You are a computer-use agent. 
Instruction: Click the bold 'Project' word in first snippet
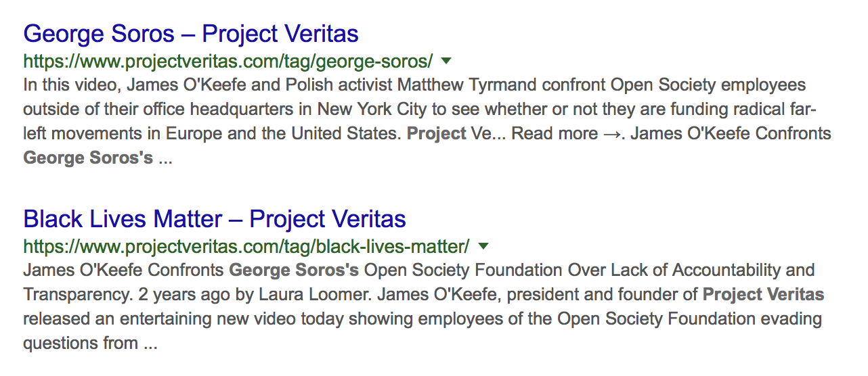436,133
